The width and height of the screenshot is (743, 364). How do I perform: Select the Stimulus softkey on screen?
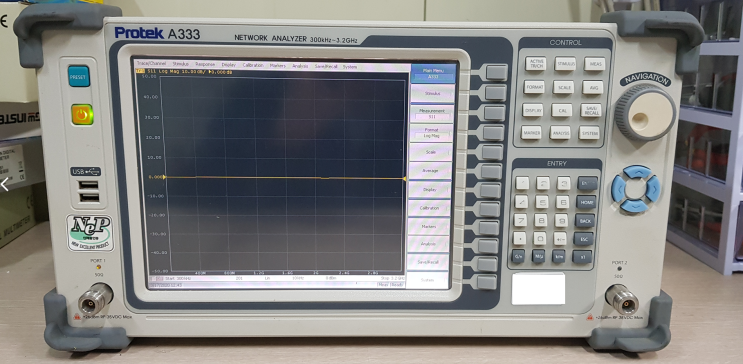[432, 94]
